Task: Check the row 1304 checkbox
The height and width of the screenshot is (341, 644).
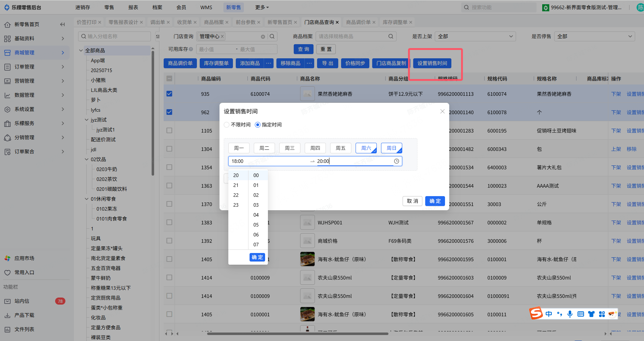Action: point(169,149)
